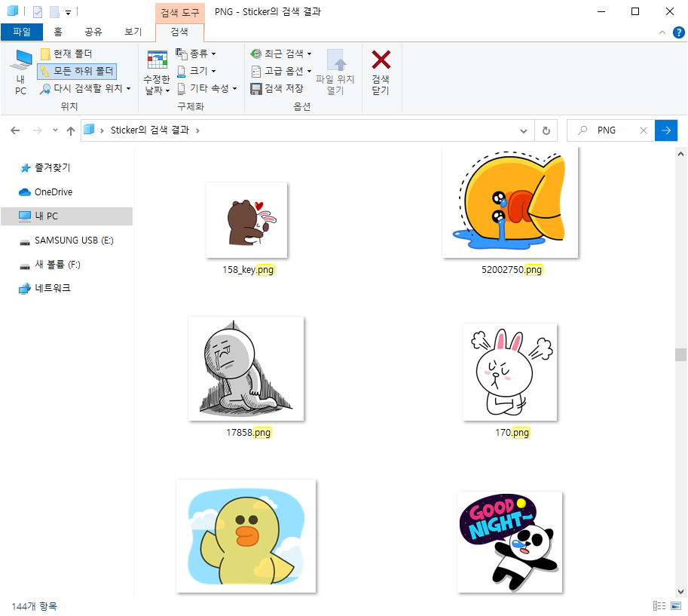Viewport: 688px width, 616px height.
Task: Click the vertical scrollbar thumb
Action: (x=680, y=354)
